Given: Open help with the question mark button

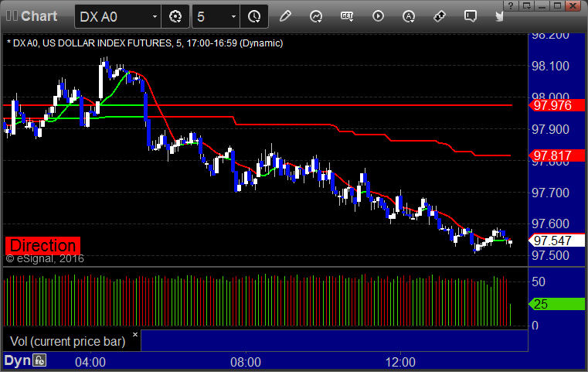Looking at the screenshot, I should 512,5.
